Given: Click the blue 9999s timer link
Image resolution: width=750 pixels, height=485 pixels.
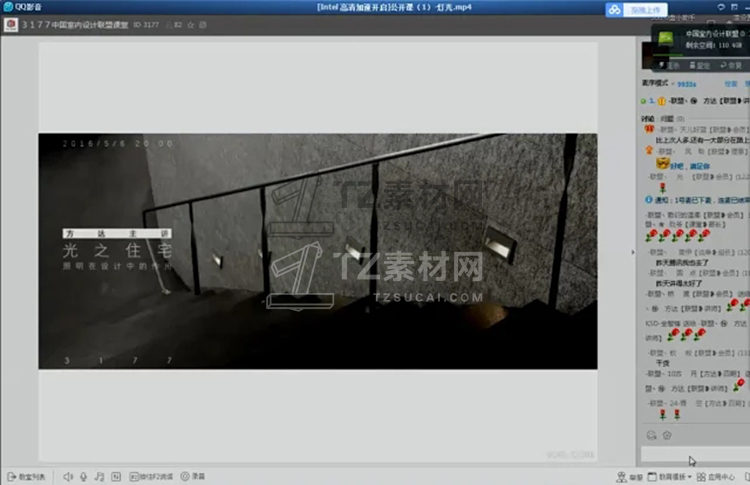Looking at the screenshot, I should point(686,84).
